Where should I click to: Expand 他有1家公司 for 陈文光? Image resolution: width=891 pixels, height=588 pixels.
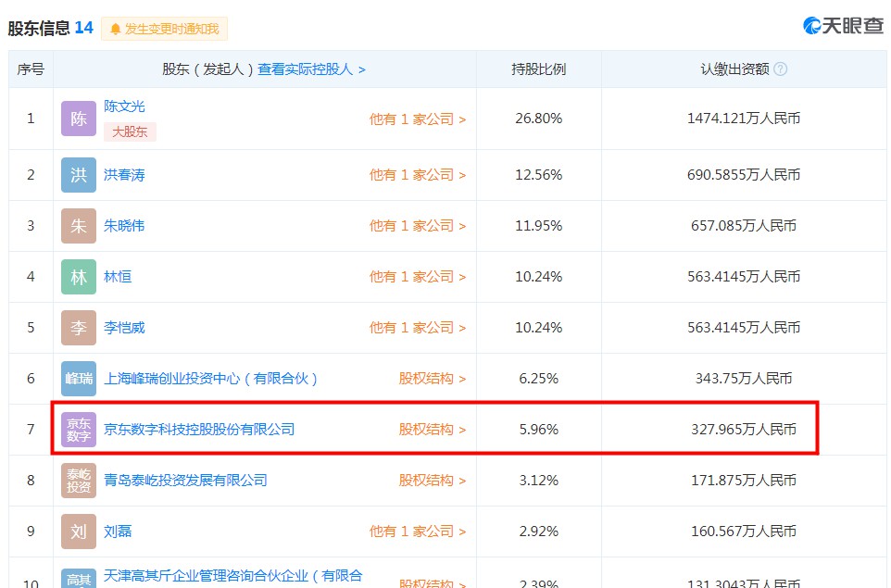click(x=418, y=119)
